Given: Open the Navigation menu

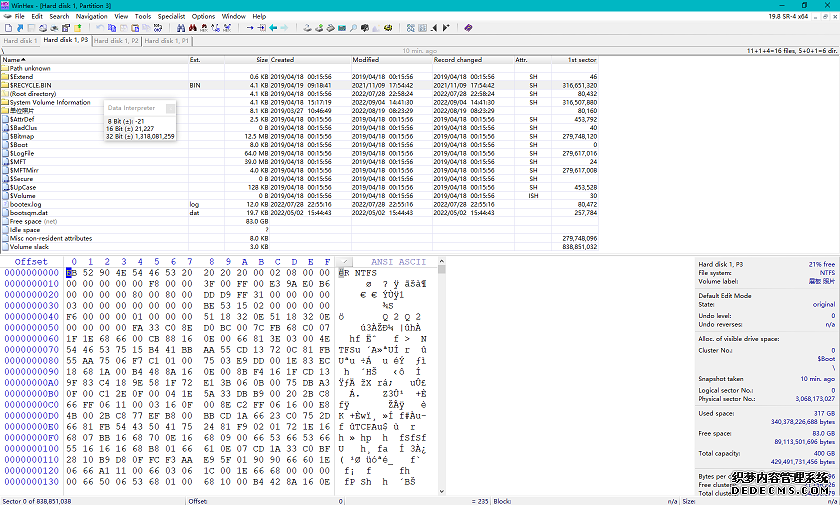Looking at the screenshot, I should pyautogui.click(x=92, y=16).
